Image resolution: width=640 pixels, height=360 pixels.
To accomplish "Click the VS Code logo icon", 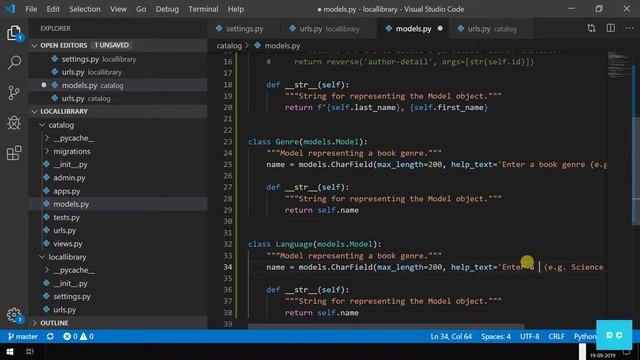I will [x=10, y=9].
